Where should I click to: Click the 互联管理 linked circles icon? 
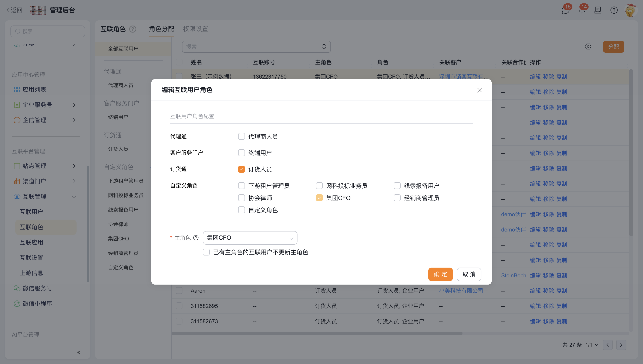point(17,196)
